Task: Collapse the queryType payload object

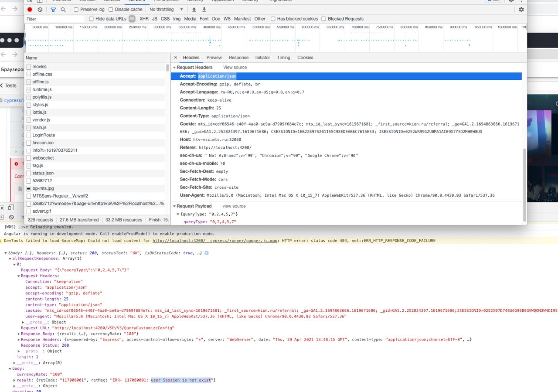Action: click(x=178, y=214)
